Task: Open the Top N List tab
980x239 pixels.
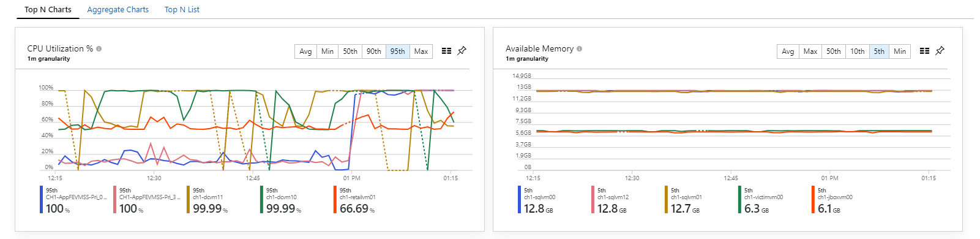Action: click(182, 10)
